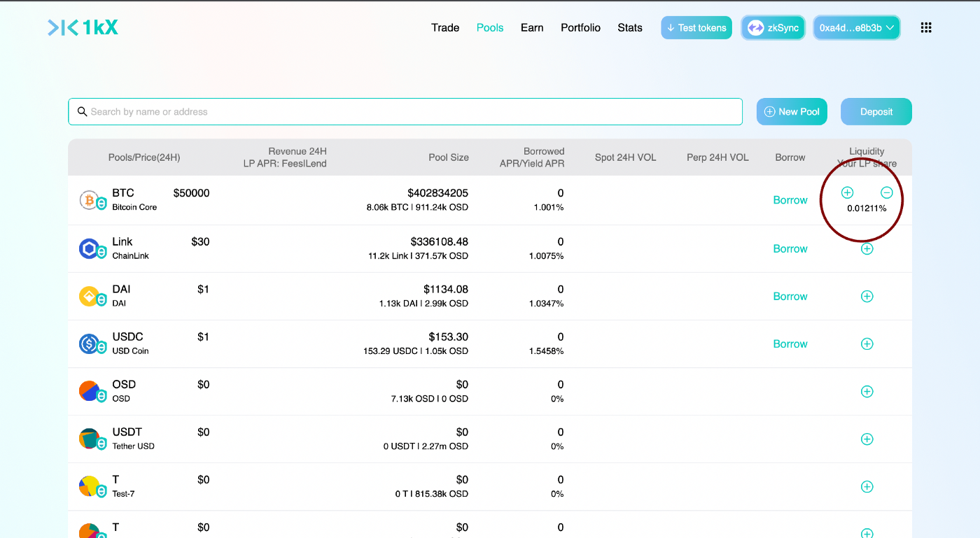Open the apps grid menu icon
980x538 pixels.
926,28
